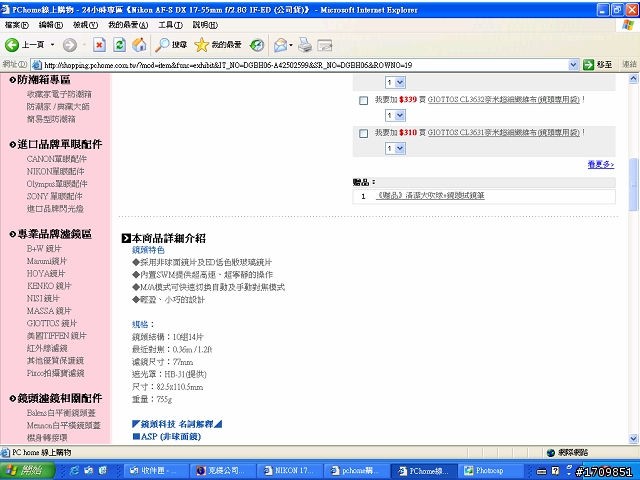640x480 pixels.
Task: Click the page scrollbar down arrow
Action: pyautogui.click(x=633, y=439)
